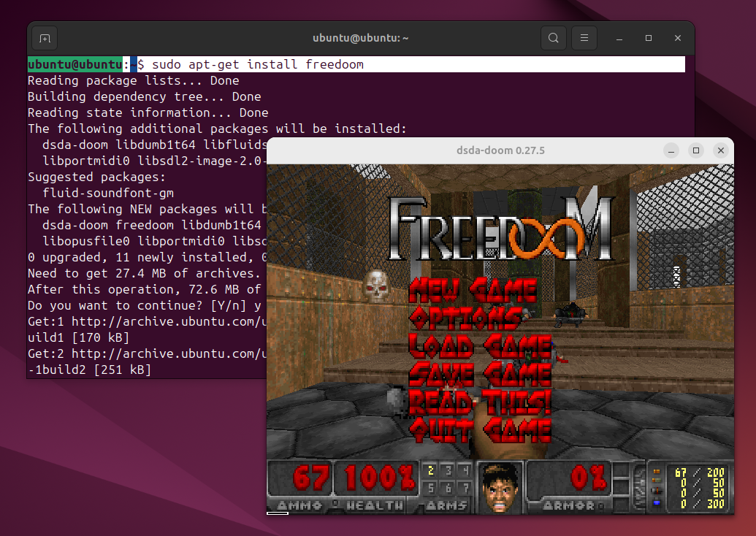Viewport: 756px width, 536px height.
Task: Click the skull menu cursor
Action: pos(377,286)
